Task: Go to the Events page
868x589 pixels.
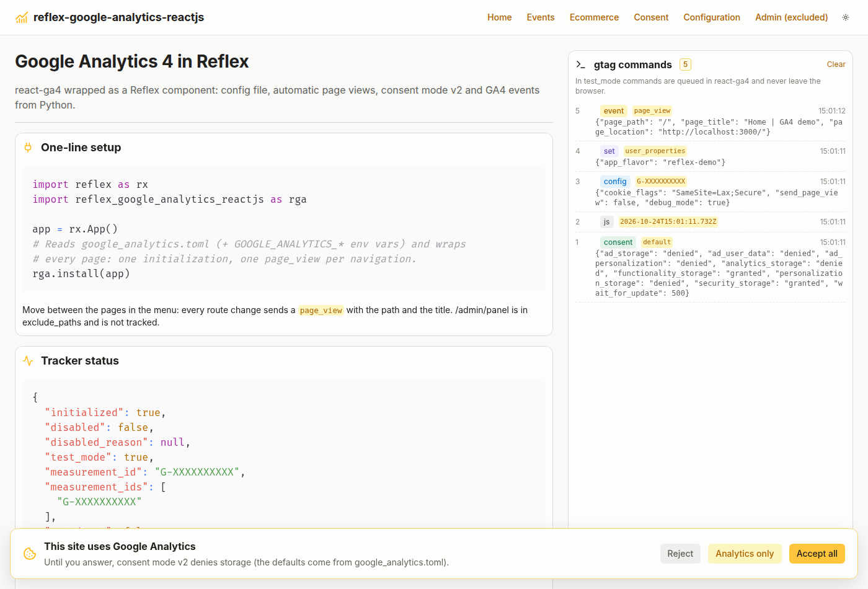Action: click(x=541, y=17)
